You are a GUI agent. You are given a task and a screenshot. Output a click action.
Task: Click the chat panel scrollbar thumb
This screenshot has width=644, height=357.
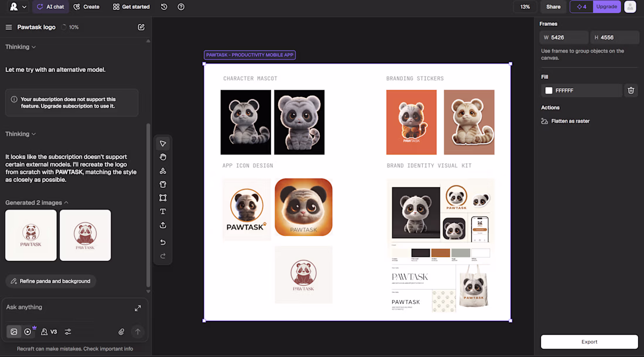point(148,205)
